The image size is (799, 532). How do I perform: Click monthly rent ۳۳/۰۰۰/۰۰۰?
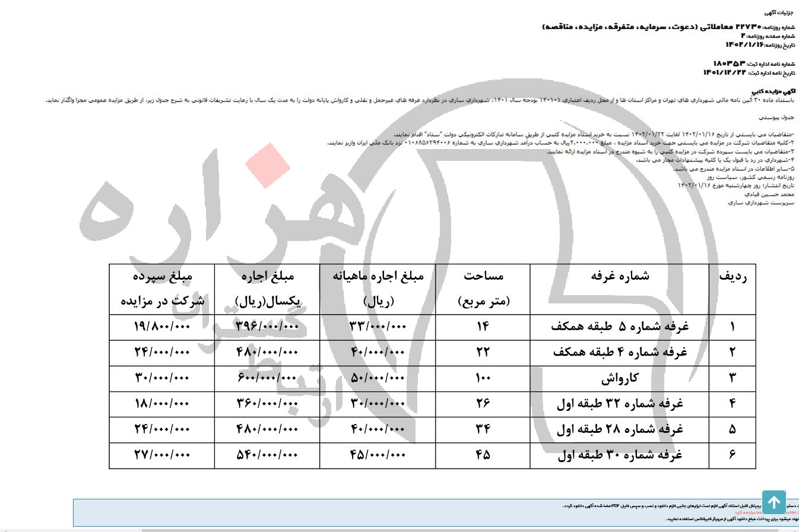click(378, 327)
